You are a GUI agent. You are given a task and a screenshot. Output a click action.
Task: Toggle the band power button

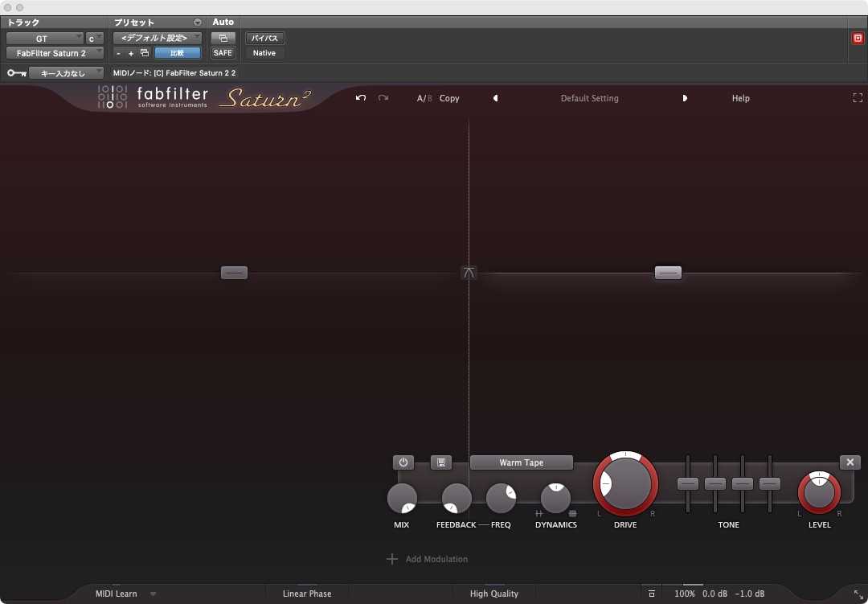point(403,462)
